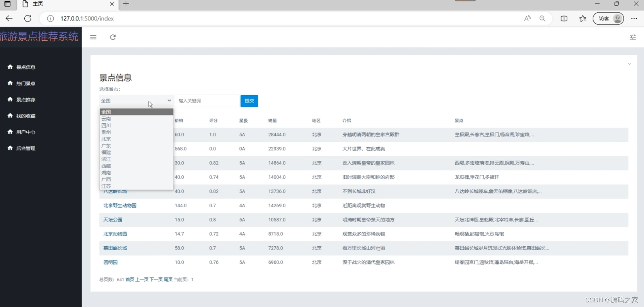Click the home icon beside 用户中心

[x=10, y=132]
